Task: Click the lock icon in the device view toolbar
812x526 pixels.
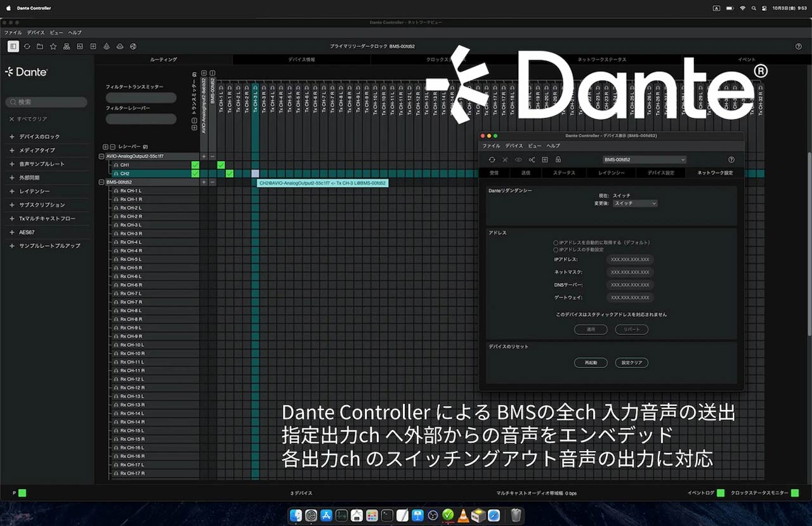Action: click(x=558, y=160)
